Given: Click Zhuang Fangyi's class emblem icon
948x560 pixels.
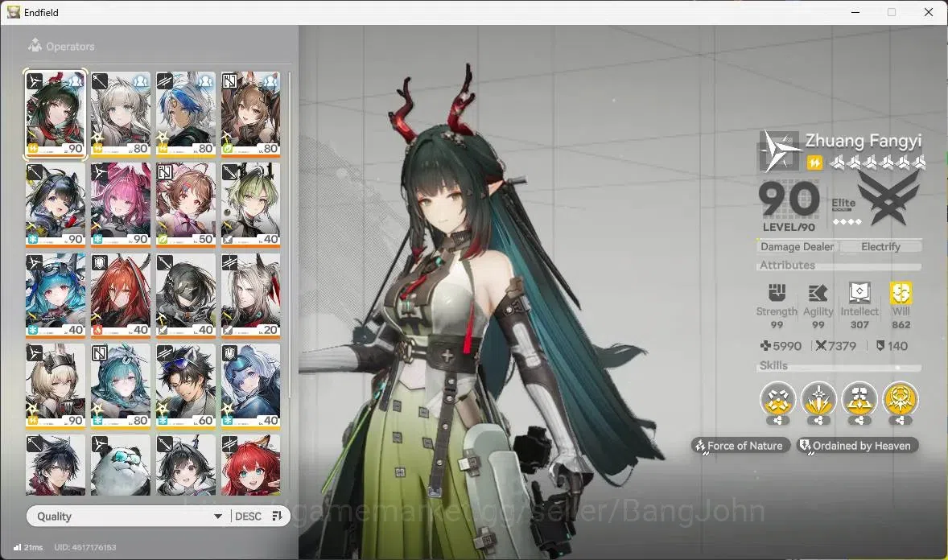Looking at the screenshot, I should (x=779, y=152).
